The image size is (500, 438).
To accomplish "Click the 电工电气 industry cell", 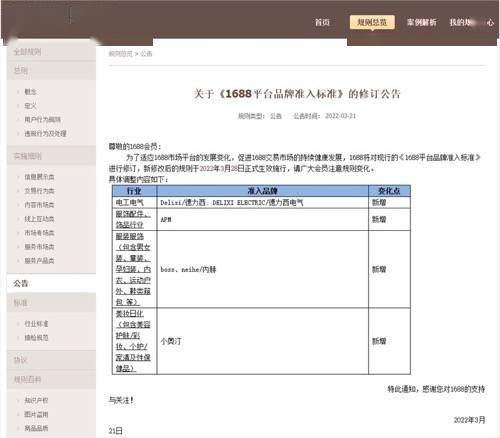I will [134, 202].
